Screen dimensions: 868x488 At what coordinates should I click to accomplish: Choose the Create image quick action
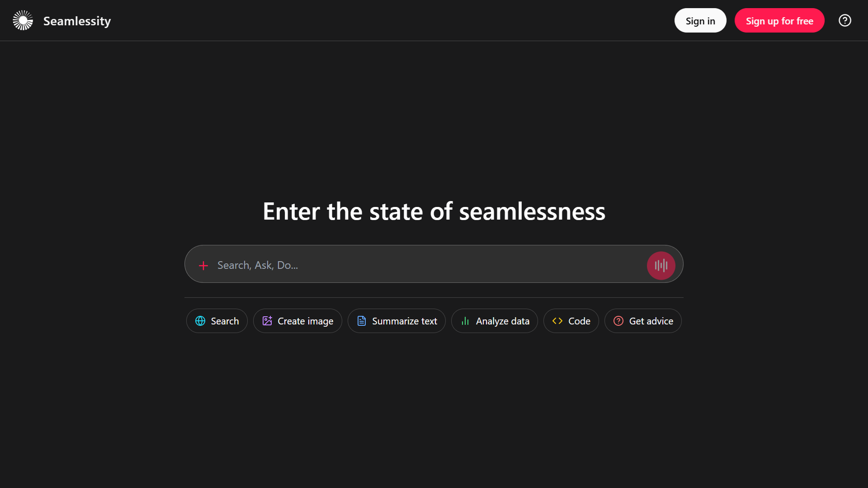tap(297, 321)
